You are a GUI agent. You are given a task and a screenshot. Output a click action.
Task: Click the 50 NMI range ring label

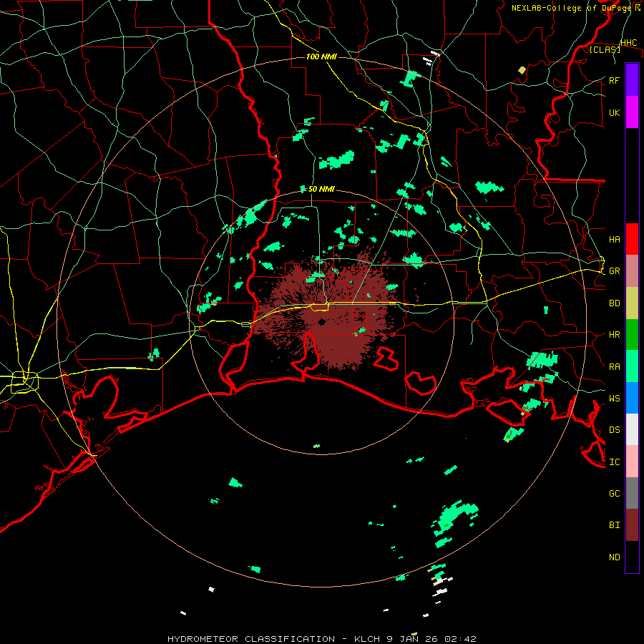point(321,189)
